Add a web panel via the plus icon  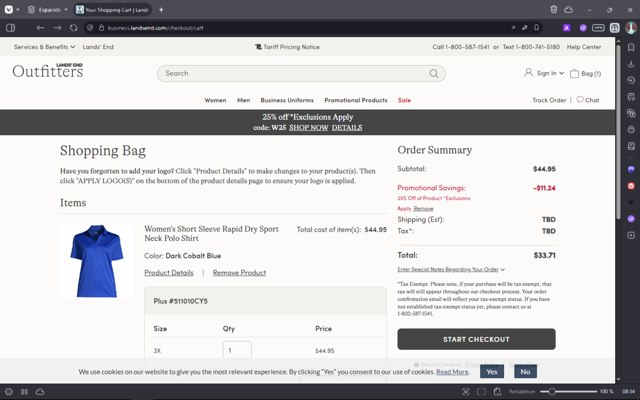coord(631,235)
